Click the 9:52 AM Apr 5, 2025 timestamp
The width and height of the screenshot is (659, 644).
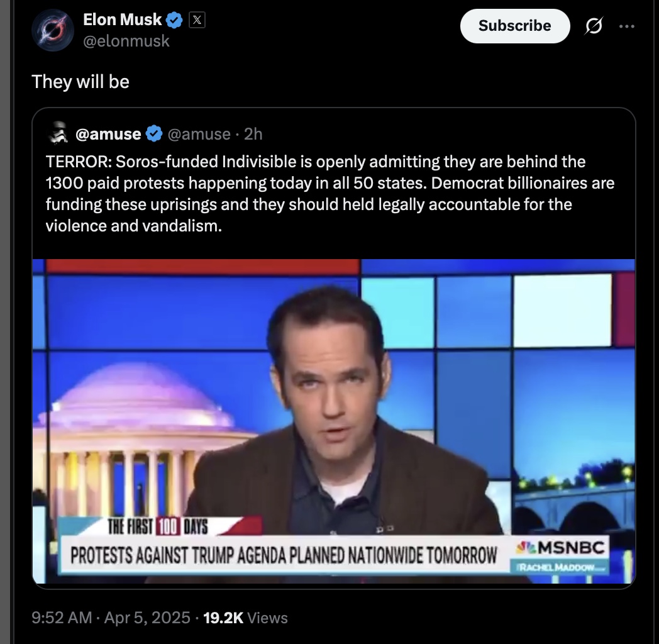pos(111,618)
